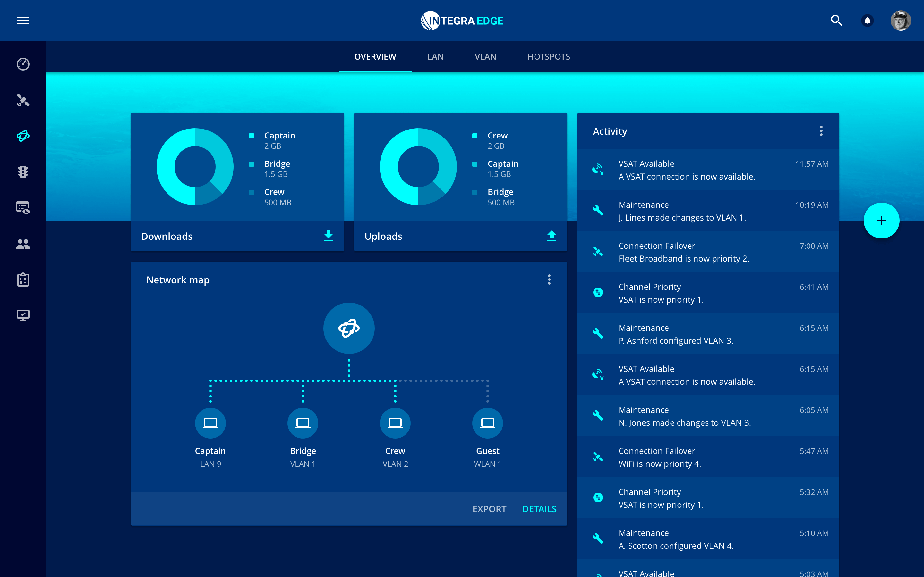
Task: Click the search magnifier icon
Action: tap(836, 21)
